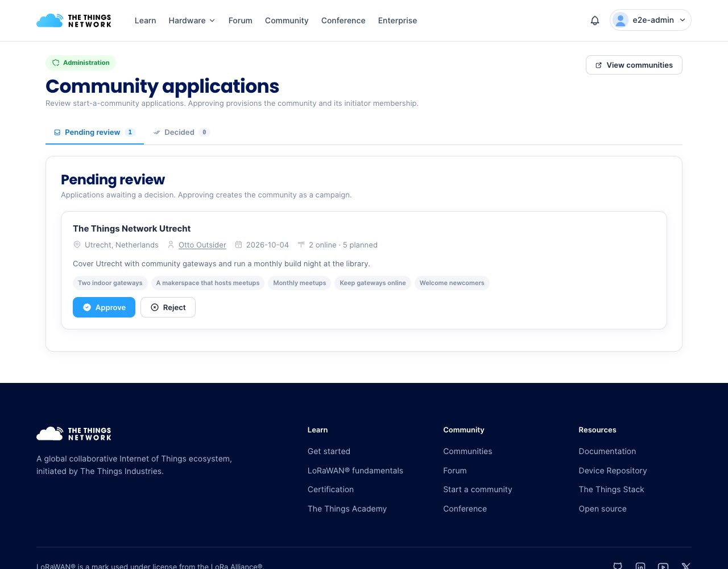Open the YouTube icon in the footer
728x569 pixels.
click(x=663, y=566)
